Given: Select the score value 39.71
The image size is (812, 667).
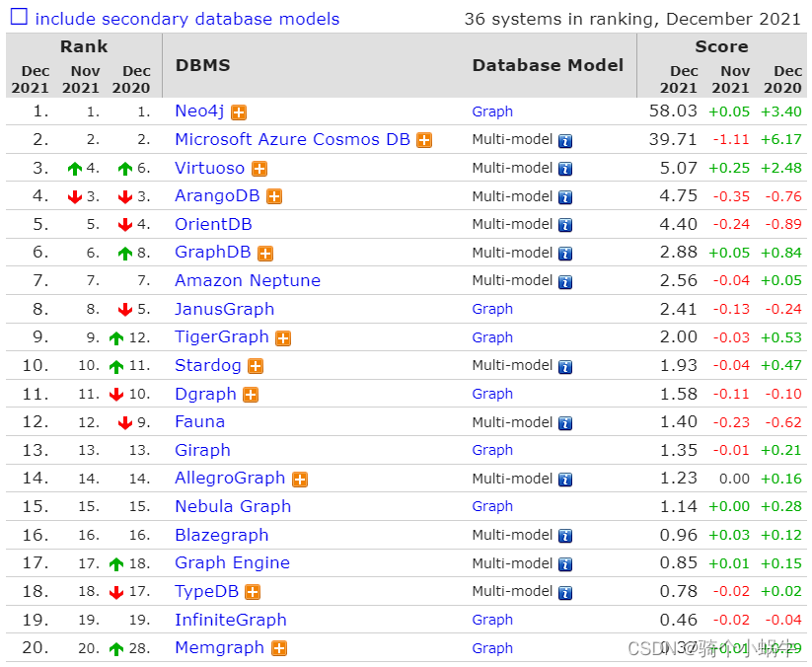Looking at the screenshot, I should [x=673, y=139].
